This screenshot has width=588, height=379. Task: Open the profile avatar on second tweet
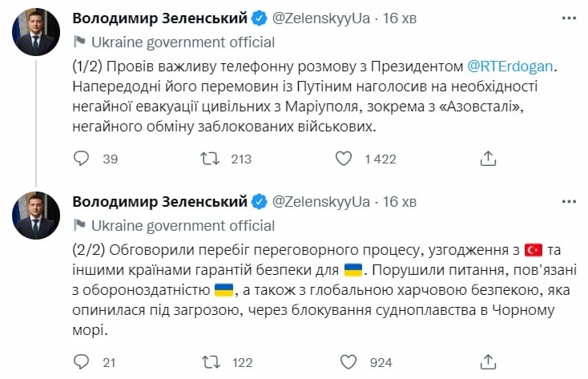tap(36, 214)
